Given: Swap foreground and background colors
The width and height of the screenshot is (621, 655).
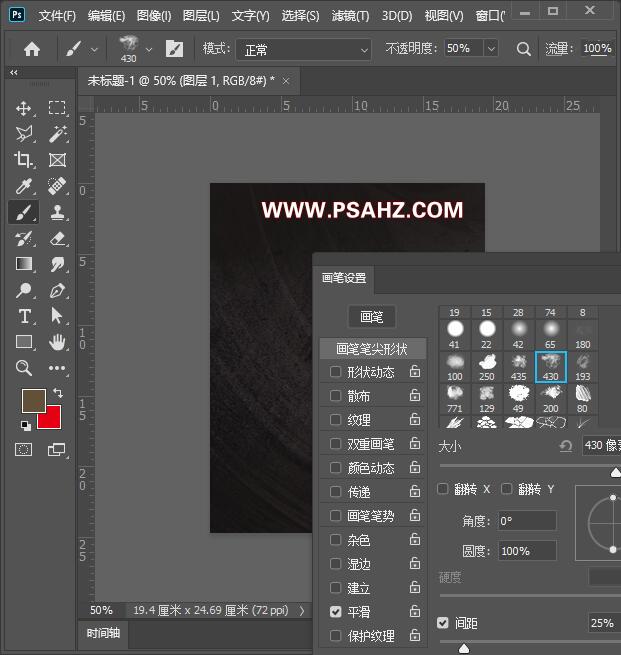Looking at the screenshot, I should 58,393.
